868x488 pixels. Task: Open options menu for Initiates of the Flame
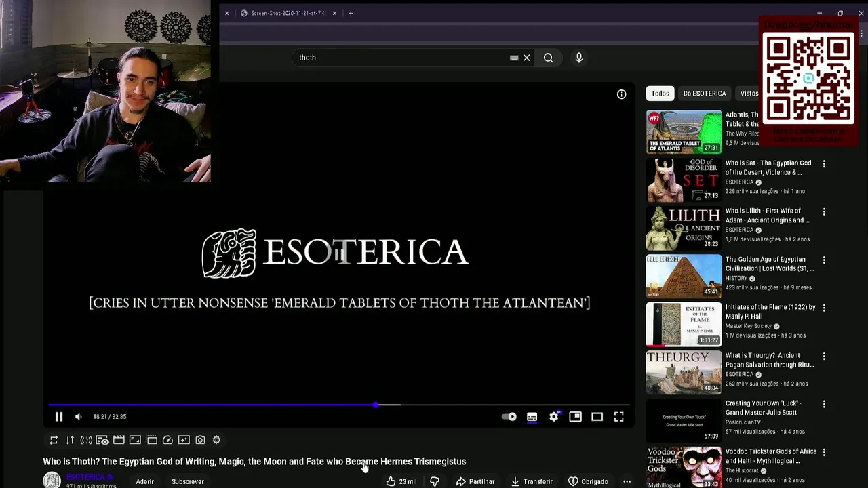coord(824,308)
